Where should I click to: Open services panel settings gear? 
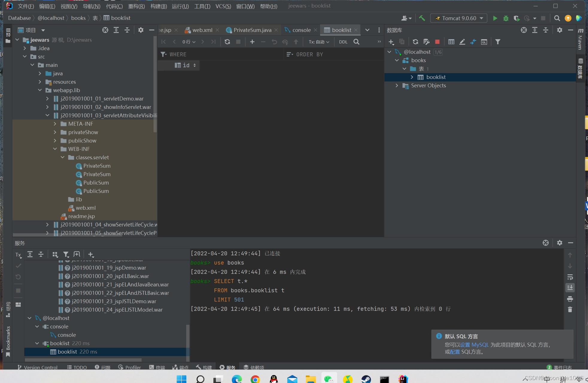[x=560, y=243]
